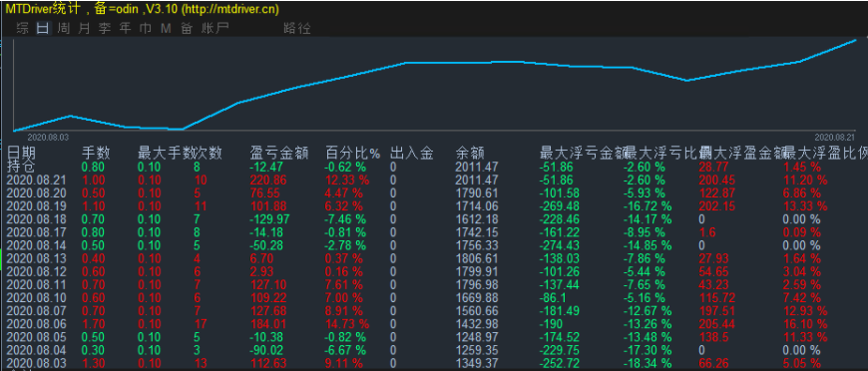Click floating profit value 28.77
The width and height of the screenshot is (868, 371).
[x=713, y=167]
